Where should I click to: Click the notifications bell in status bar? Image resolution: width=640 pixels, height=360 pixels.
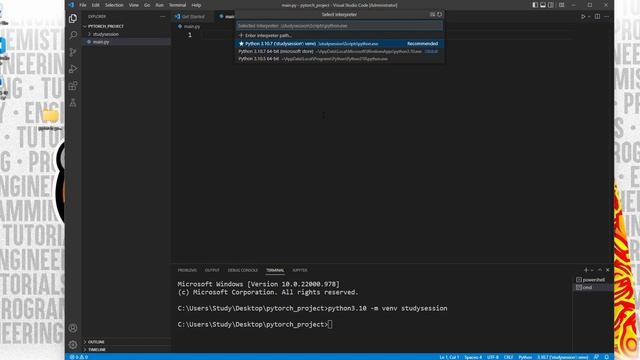tap(607, 357)
